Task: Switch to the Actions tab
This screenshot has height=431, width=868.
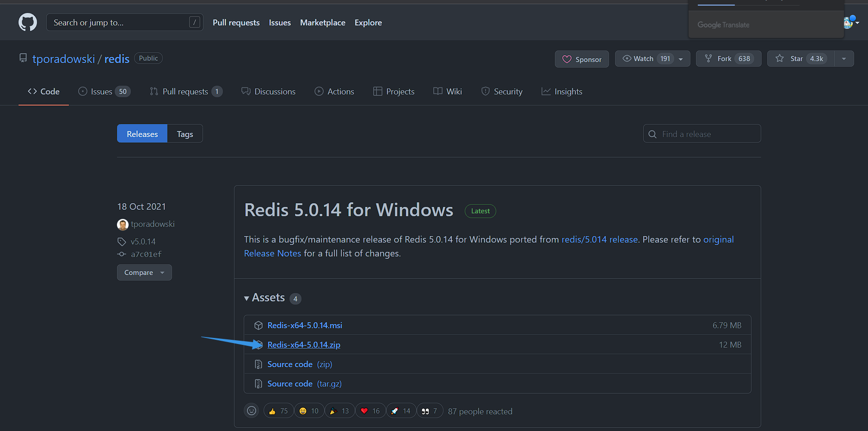Action: [334, 92]
